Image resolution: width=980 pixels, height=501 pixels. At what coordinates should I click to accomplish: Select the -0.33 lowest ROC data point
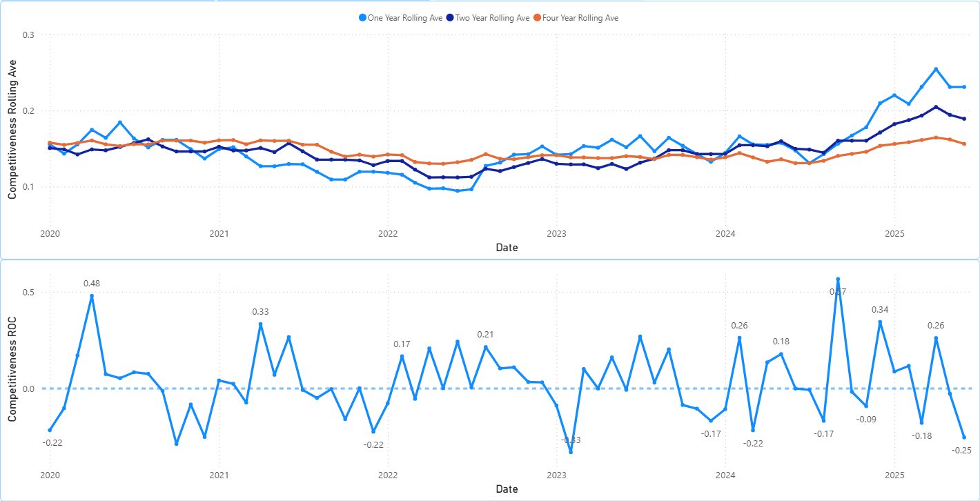click(x=571, y=452)
